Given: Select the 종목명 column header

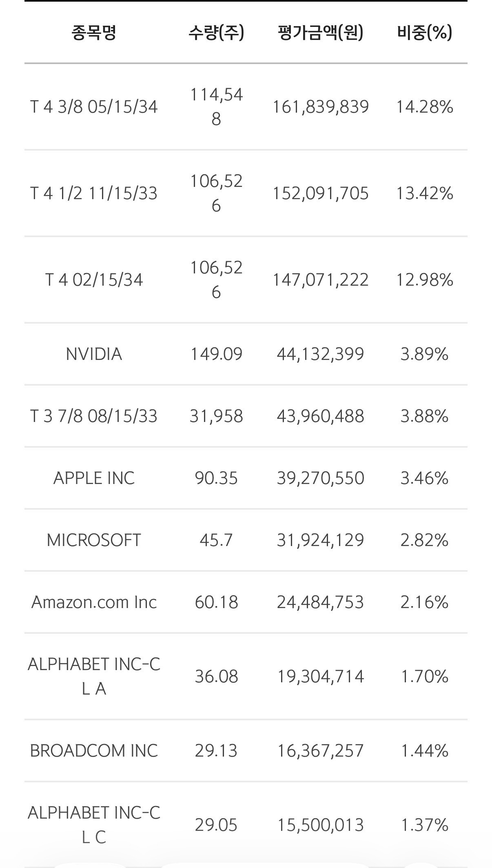Looking at the screenshot, I should click(x=94, y=33).
